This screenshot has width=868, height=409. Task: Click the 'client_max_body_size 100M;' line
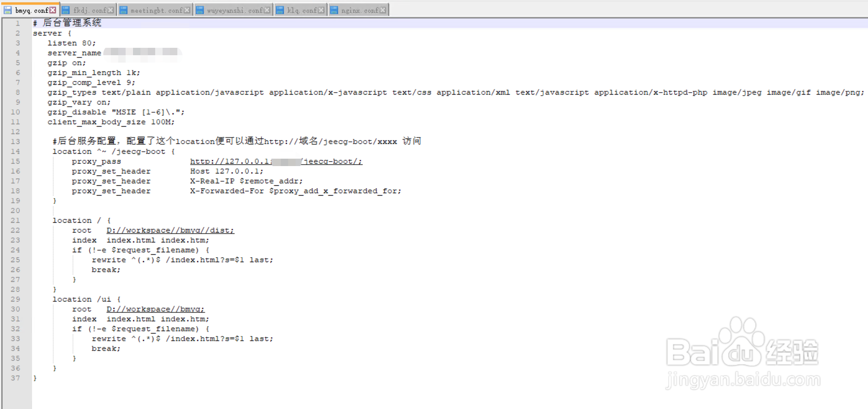[x=111, y=122]
